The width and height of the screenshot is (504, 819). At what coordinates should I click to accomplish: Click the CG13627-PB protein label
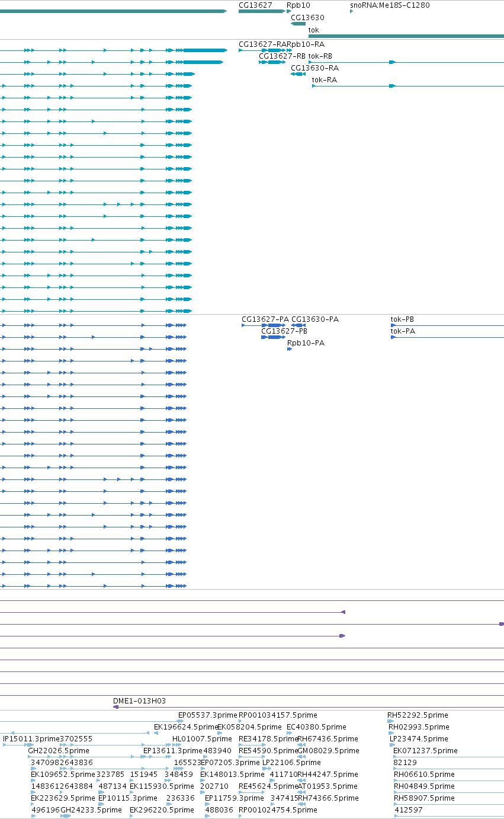[284, 331]
